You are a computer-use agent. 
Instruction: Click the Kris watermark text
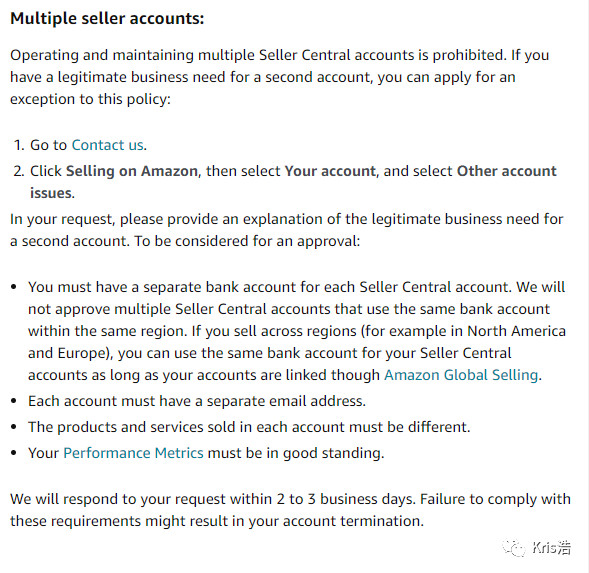tap(551, 548)
